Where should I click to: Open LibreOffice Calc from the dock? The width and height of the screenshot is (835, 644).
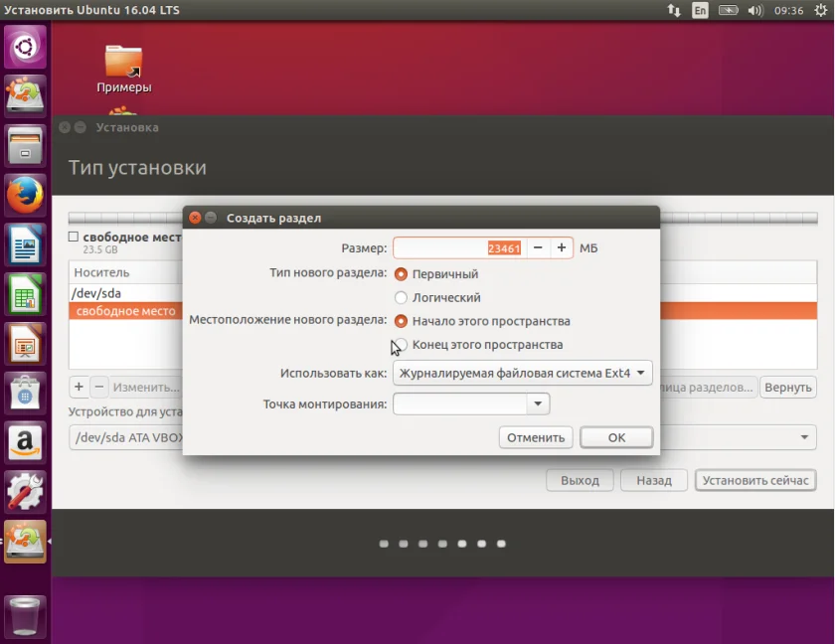(x=25, y=294)
